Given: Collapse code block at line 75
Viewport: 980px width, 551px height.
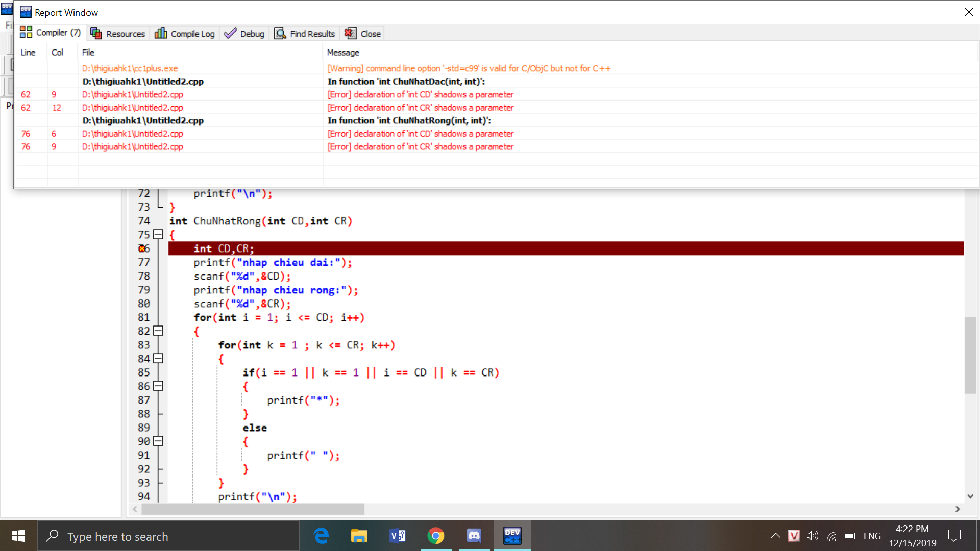Looking at the screenshot, I should coord(158,235).
